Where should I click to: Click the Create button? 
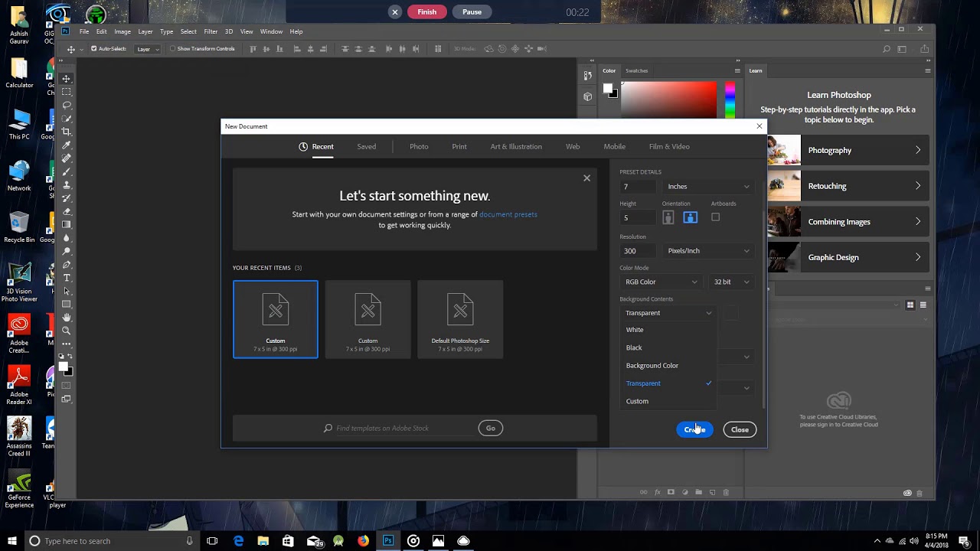click(694, 429)
